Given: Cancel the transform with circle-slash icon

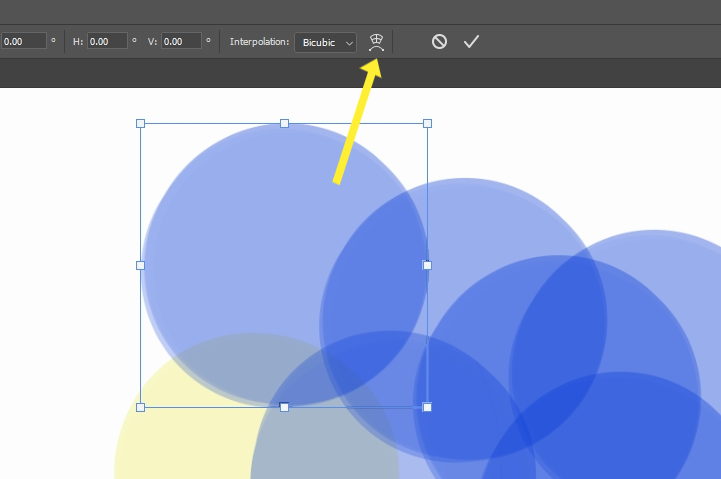Looking at the screenshot, I should [439, 42].
